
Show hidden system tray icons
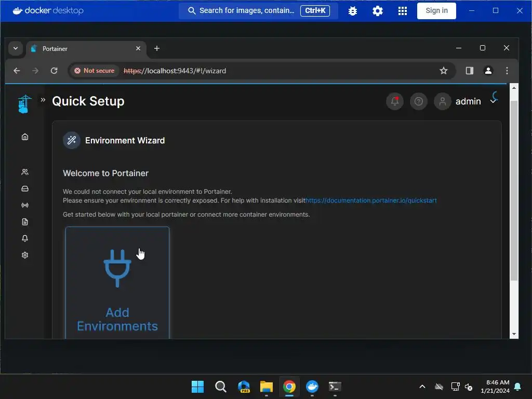pos(422,387)
